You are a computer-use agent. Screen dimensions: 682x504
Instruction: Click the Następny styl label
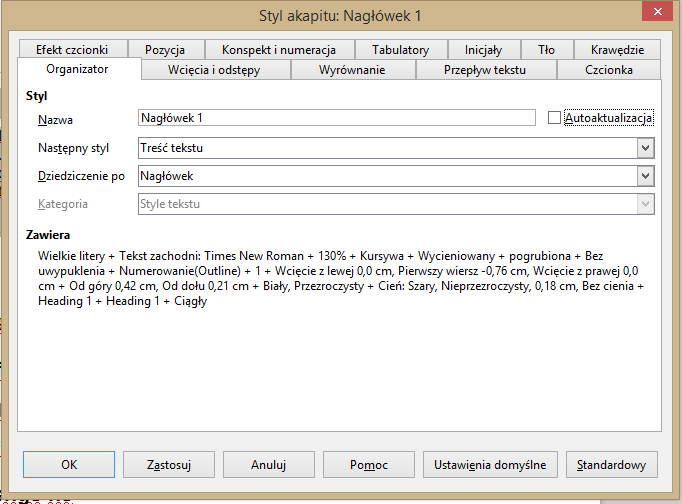[74, 148]
